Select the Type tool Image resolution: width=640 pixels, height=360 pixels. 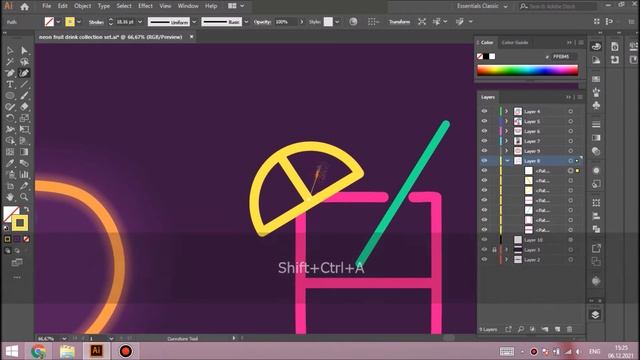click(x=10, y=84)
